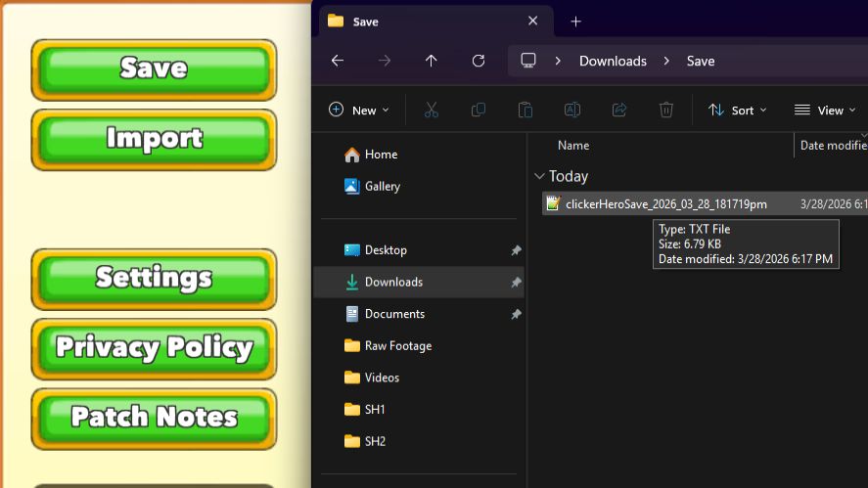Open the game's Settings button

(154, 279)
